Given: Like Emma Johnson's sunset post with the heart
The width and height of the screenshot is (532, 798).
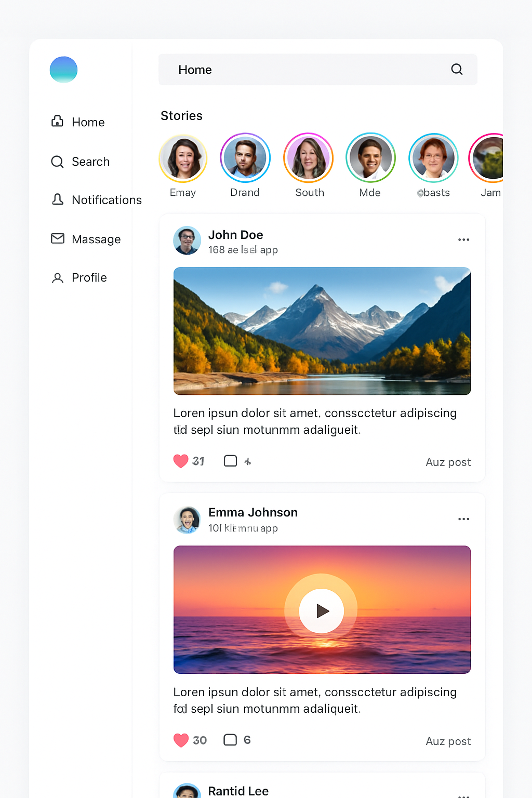Looking at the screenshot, I should pyautogui.click(x=181, y=740).
